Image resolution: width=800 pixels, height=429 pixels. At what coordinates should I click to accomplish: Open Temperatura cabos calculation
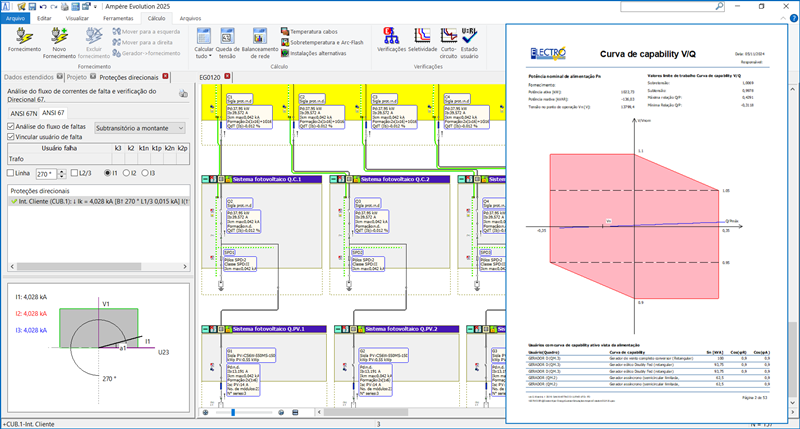pyautogui.click(x=309, y=32)
